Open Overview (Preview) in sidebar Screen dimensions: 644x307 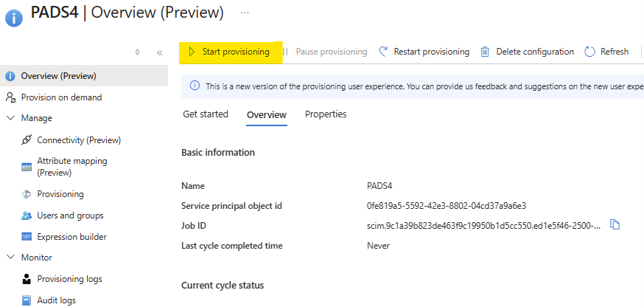click(x=84, y=76)
